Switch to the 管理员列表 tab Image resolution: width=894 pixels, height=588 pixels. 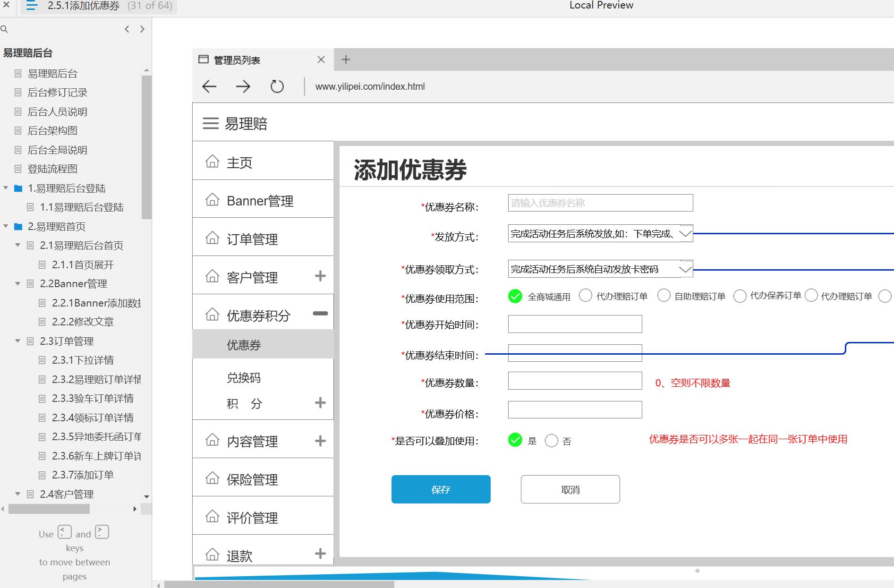(263, 60)
